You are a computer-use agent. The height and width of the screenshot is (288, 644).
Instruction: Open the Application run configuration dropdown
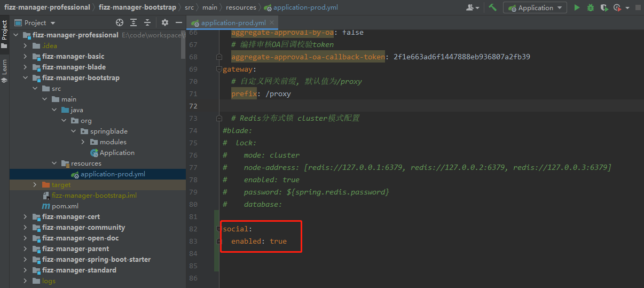[x=535, y=7]
